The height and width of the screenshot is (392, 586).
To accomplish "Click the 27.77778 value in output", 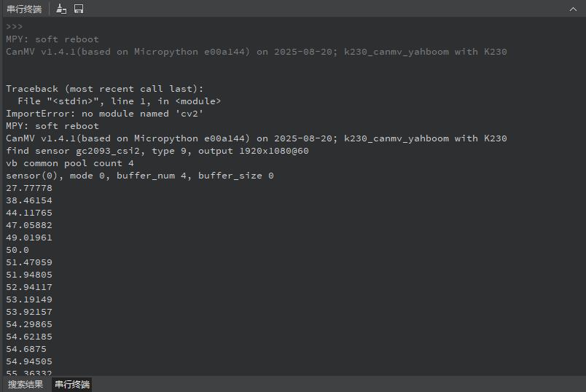I will coord(29,188).
